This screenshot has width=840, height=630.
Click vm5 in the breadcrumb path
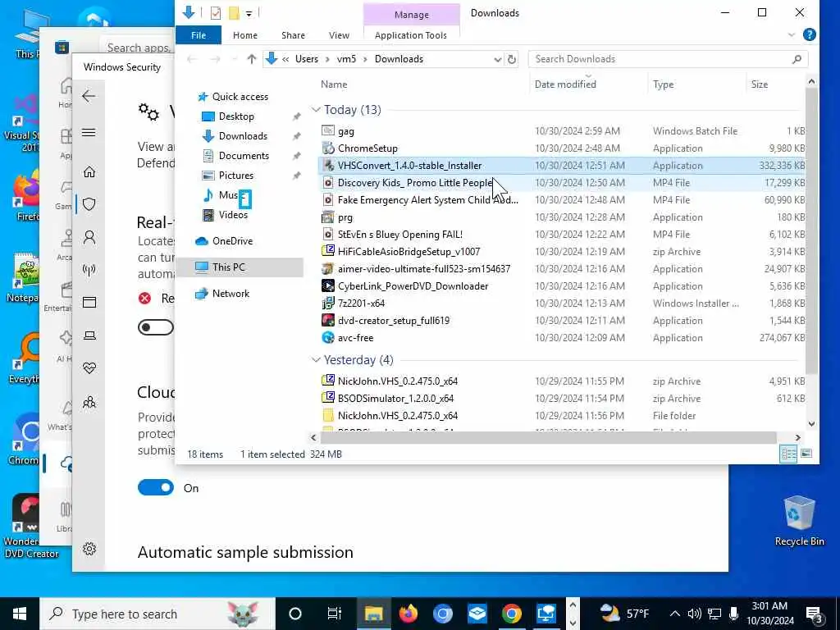click(x=346, y=59)
